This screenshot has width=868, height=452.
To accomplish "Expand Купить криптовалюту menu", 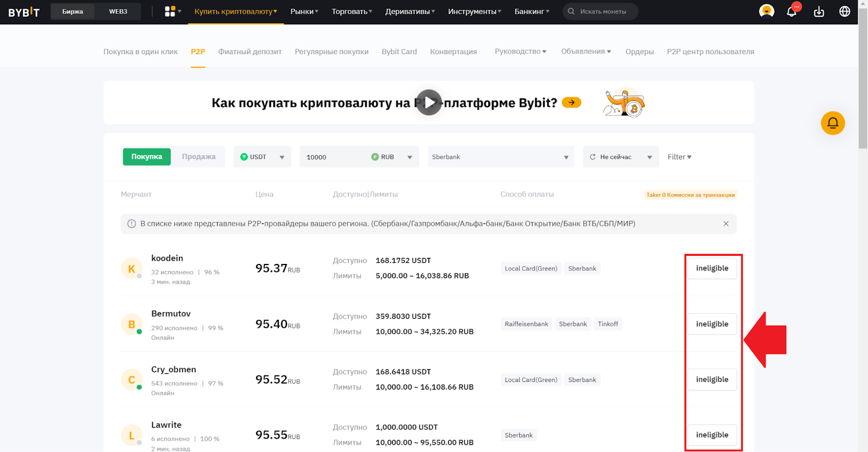I will click(236, 11).
